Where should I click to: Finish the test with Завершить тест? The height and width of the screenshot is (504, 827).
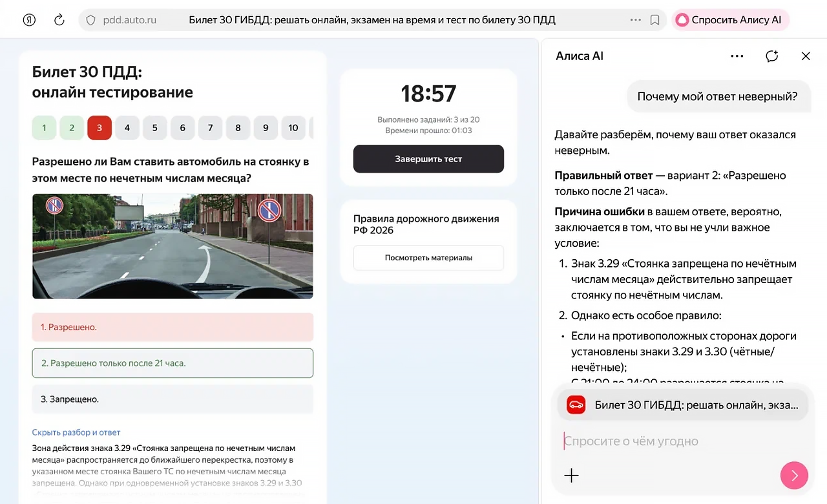[428, 159]
